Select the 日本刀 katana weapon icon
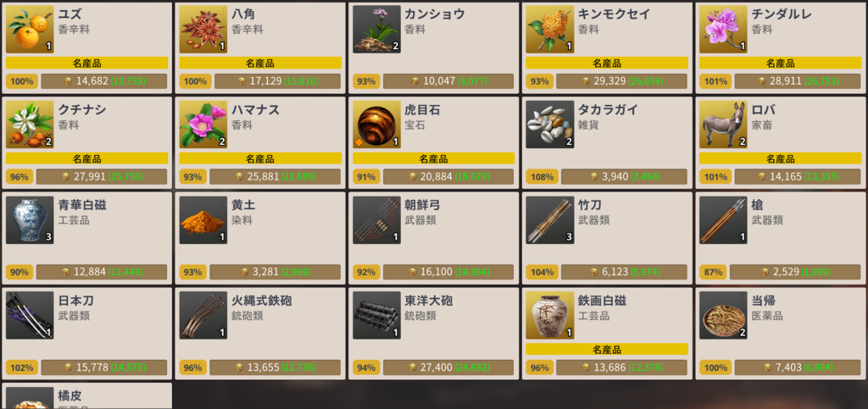 pyautogui.click(x=30, y=315)
